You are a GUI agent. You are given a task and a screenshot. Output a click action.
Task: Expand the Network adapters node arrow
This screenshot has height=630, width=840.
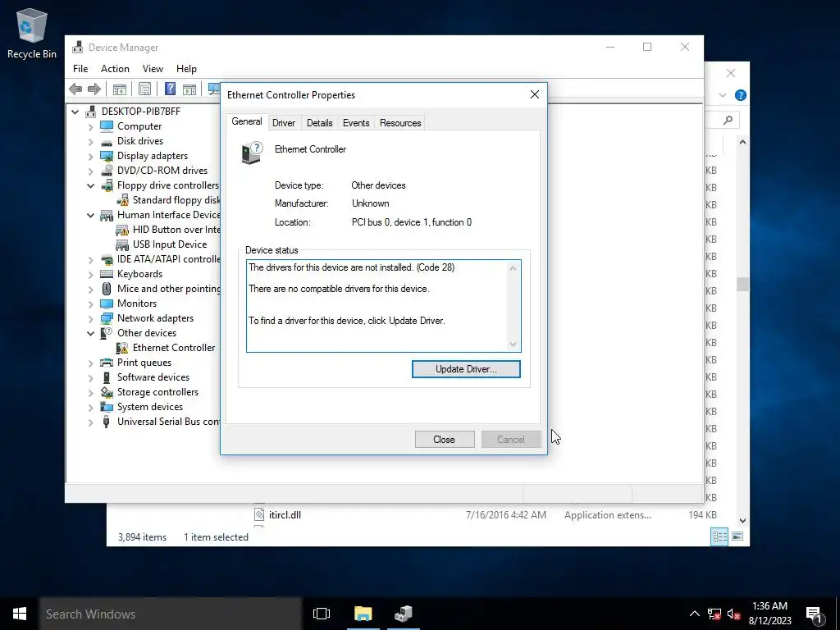[90, 319]
